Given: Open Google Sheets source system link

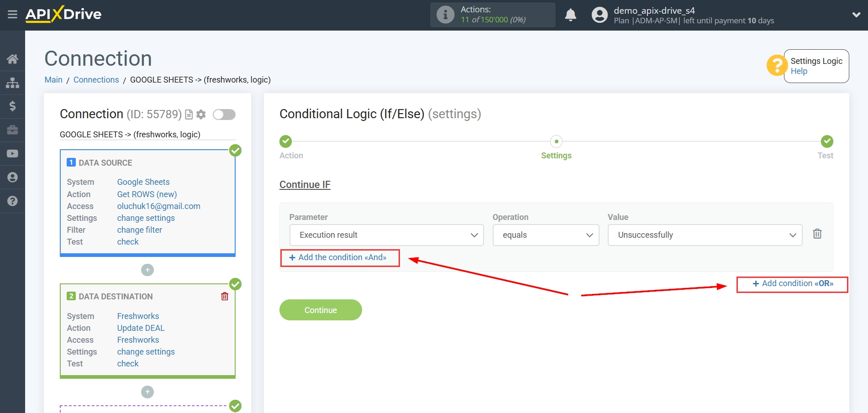Looking at the screenshot, I should pos(143,182).
